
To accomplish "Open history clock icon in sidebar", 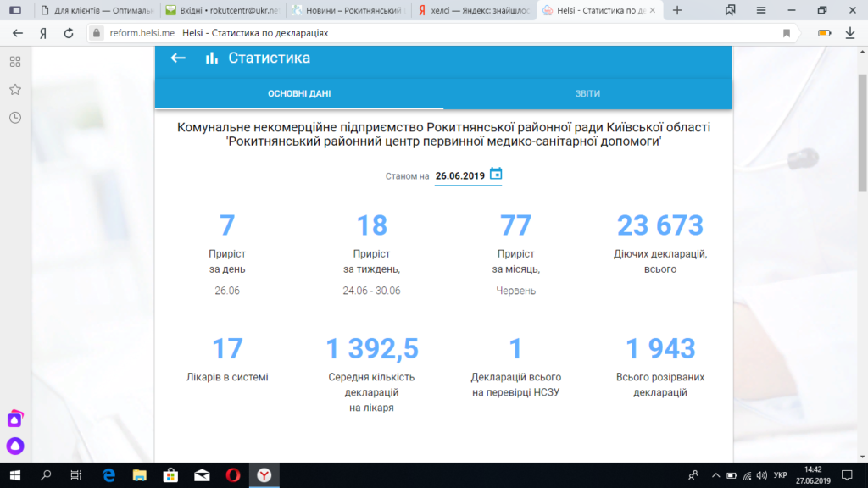I will pyautogui.click(x=15, y=117).
